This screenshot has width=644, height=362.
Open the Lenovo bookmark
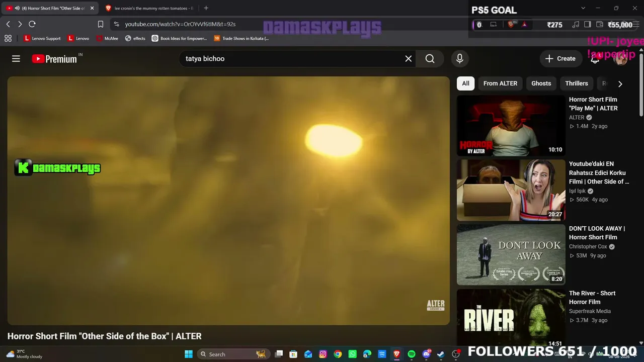coord(78,38)
